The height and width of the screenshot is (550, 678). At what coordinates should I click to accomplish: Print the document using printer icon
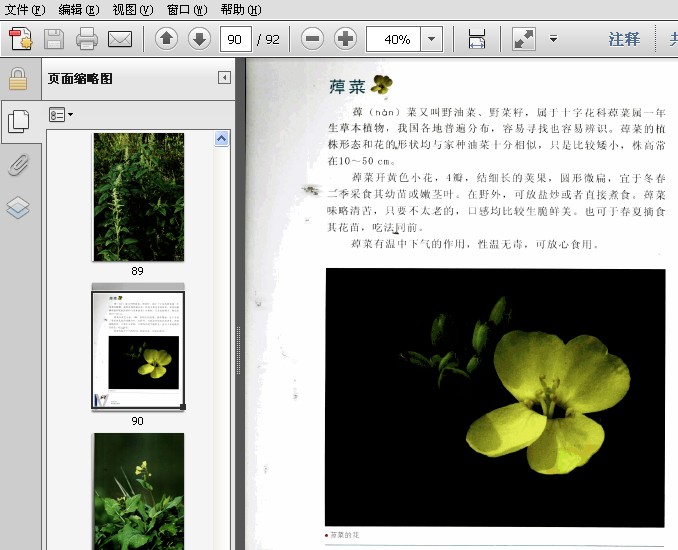click(x=86, y=39)
